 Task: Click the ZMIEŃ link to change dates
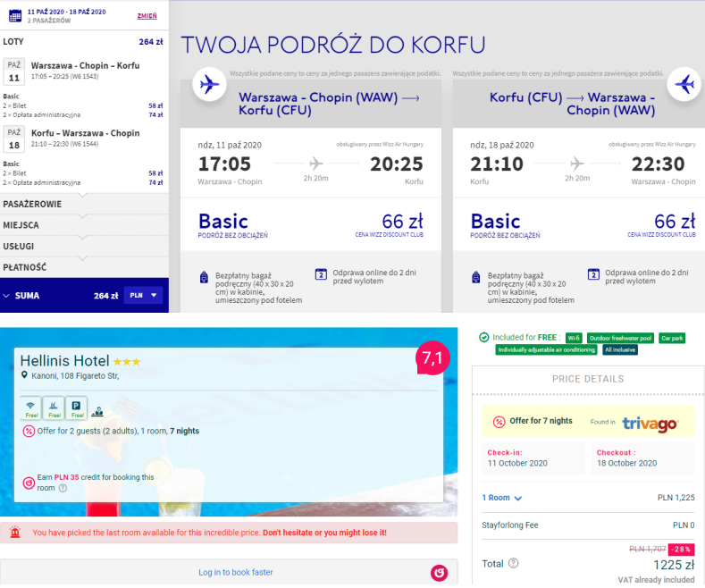pos(147,16)
